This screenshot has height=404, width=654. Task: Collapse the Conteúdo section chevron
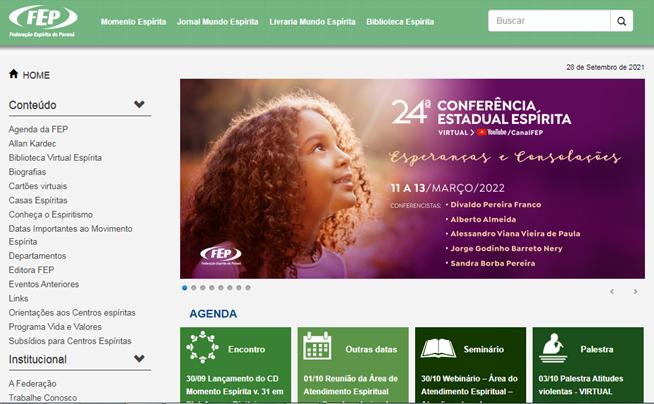139,104
